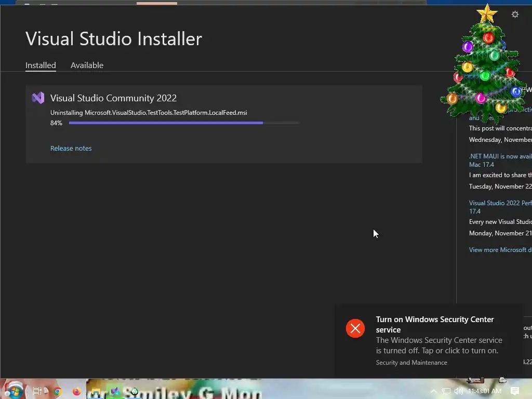Show hidden system tray icons
The image size is (532, 399).
[434, 391]
